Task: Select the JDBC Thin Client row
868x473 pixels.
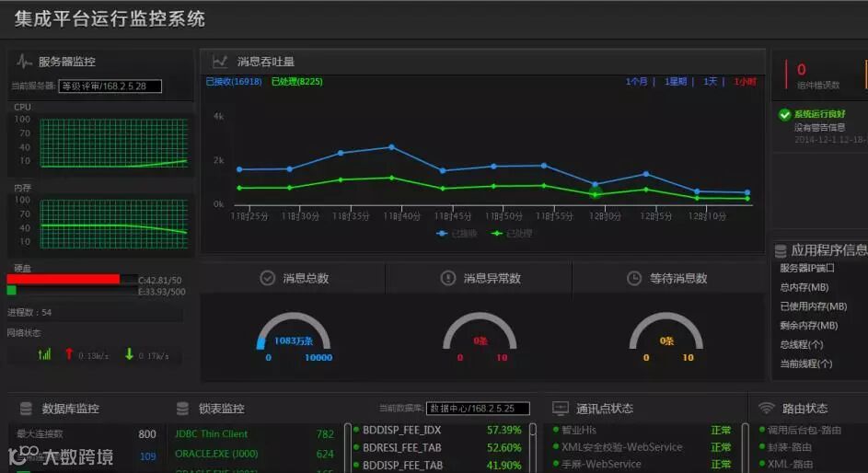Action: (x=255, y=434)
